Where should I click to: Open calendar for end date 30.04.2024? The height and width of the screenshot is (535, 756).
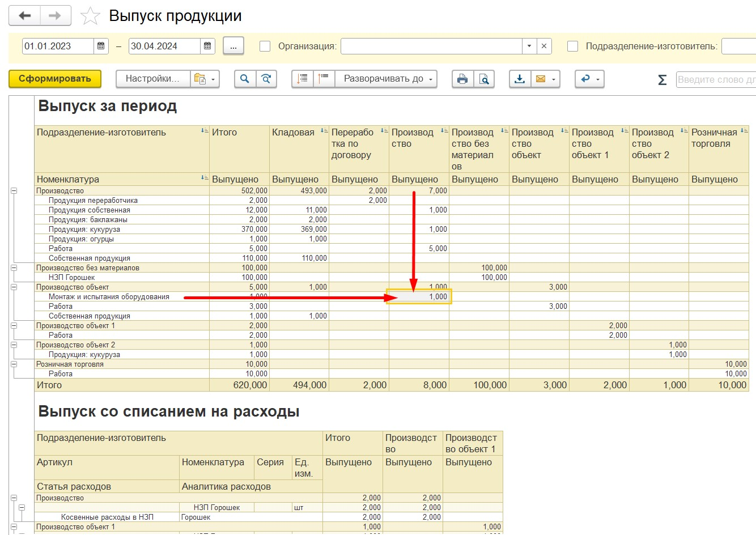pos(207,46)
